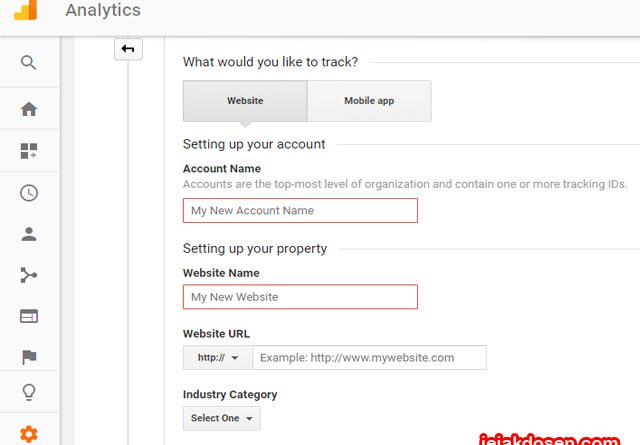Focus the Website URL text field

coord(369,358)
